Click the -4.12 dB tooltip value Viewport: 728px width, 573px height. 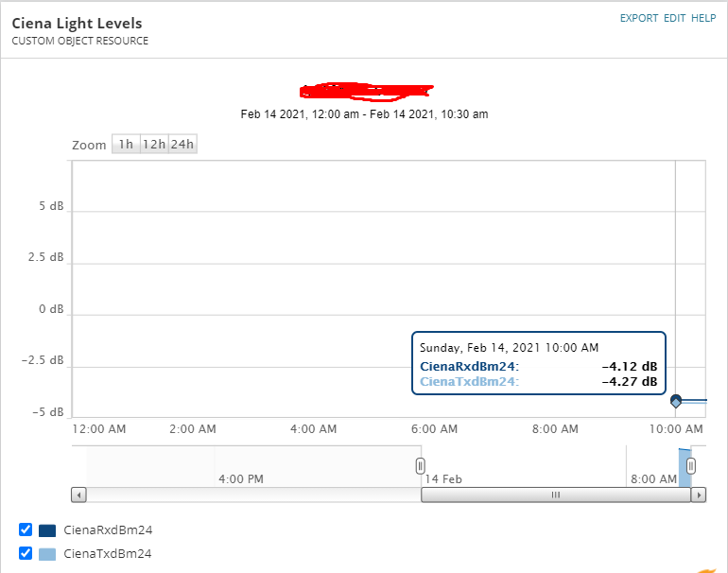pos(630,366)
